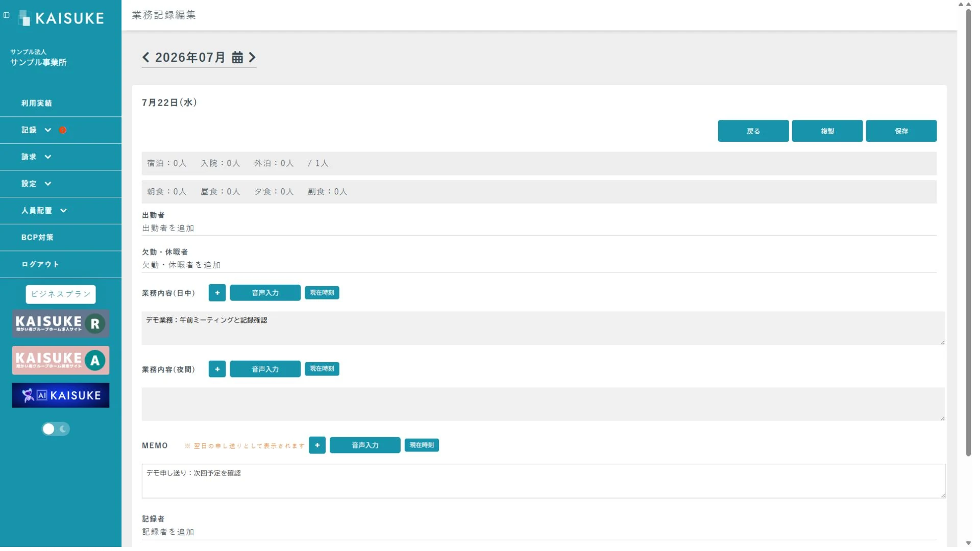Viewport: 980px width, 551px height.
Task: Open 利用実績 menu item
Action: coord(61,103)
